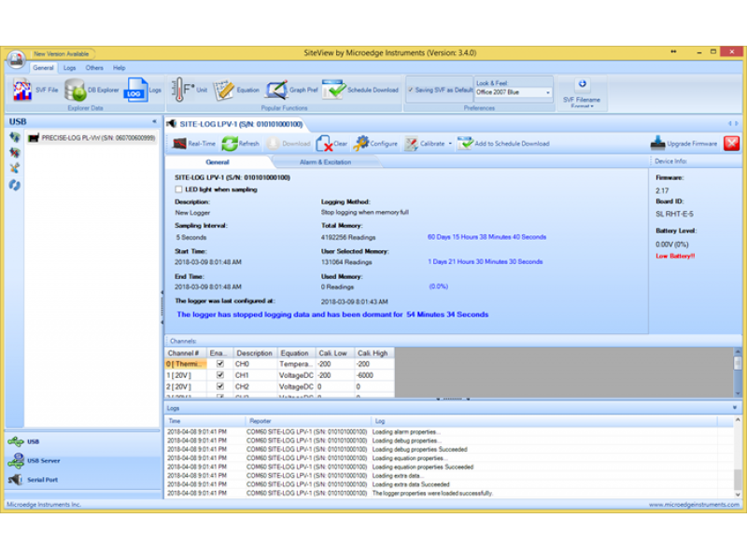This screenshot has width=747, height=560.
Task: Click the left tab-navigation arrow
Action: point(729,124)
